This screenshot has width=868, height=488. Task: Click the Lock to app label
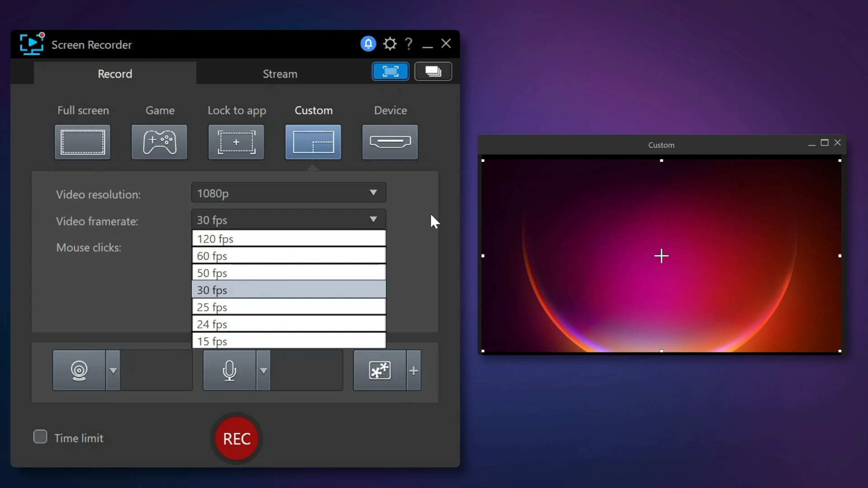237,110
